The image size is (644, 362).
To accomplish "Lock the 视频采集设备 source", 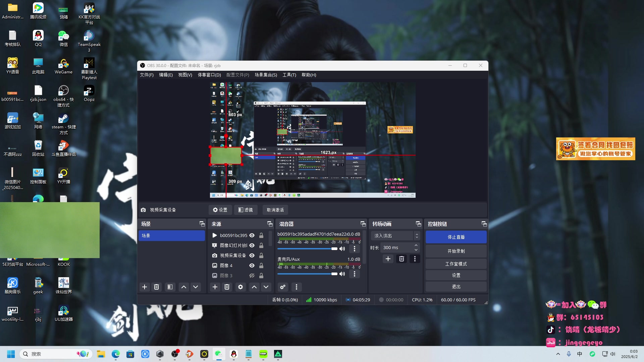I will [x=261, y=255].
